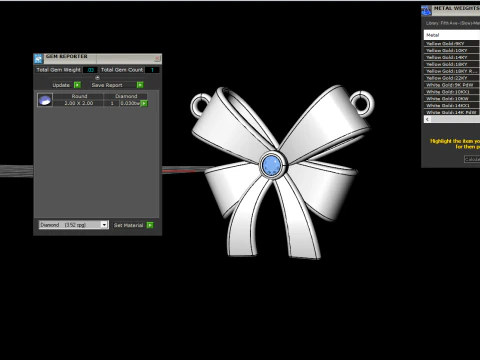Select the blue gem at the bow center
This screenshot has width=480, height=360.
pos(272,166)
